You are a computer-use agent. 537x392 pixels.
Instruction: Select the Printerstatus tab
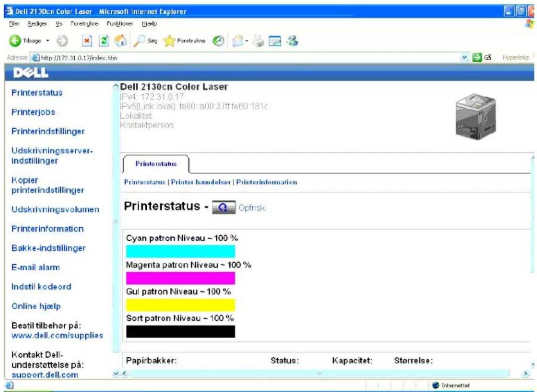156,164
